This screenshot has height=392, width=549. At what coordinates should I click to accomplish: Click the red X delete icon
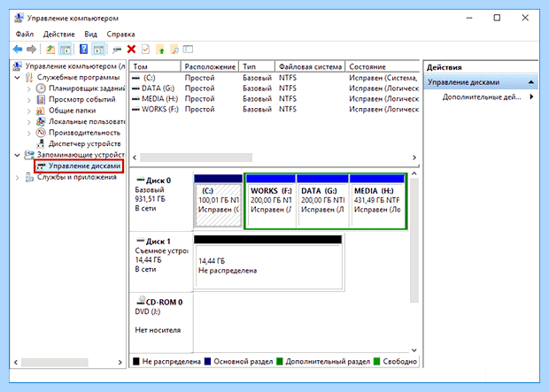tap(131, 50)
